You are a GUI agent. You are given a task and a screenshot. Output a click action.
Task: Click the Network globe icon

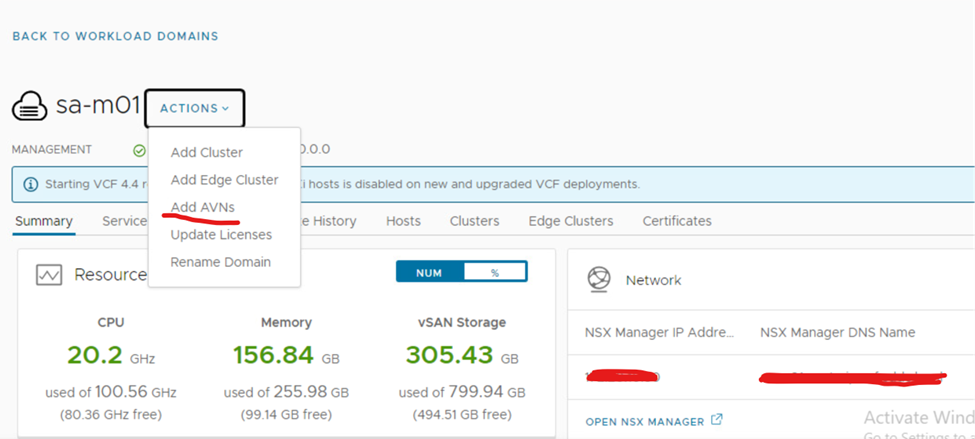click(599, 280)
